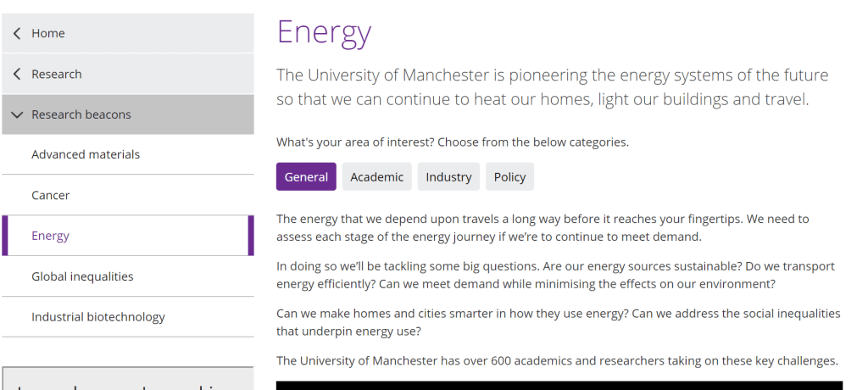
Task: Click the back chevron beside Home
Action: 18,34
